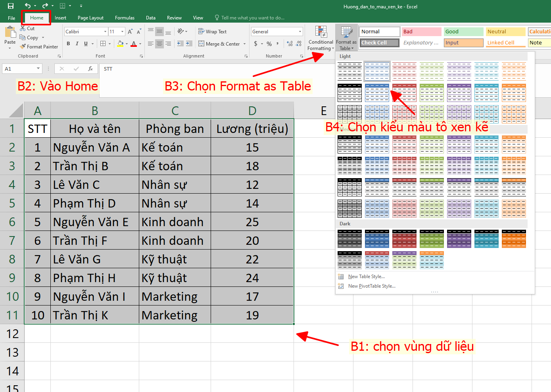
Task: Switch to the Formulas ribbon tab
Action: (x=125, y=17)
